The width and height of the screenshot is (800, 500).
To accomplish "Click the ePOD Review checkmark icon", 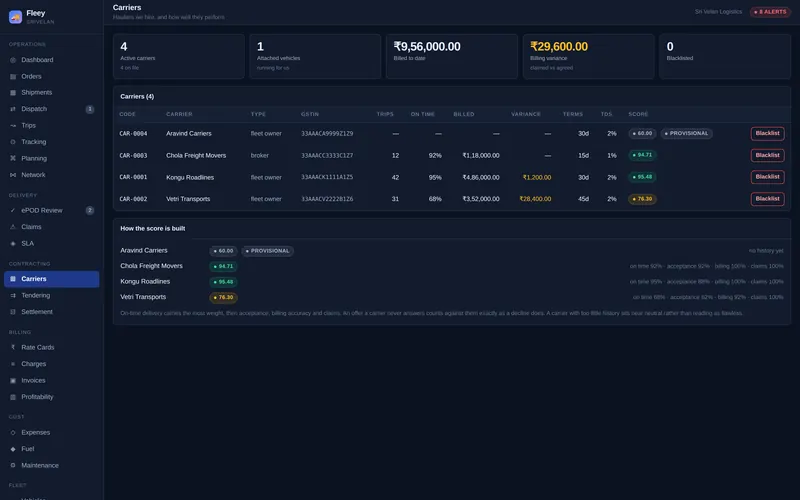I will (13, 210).
